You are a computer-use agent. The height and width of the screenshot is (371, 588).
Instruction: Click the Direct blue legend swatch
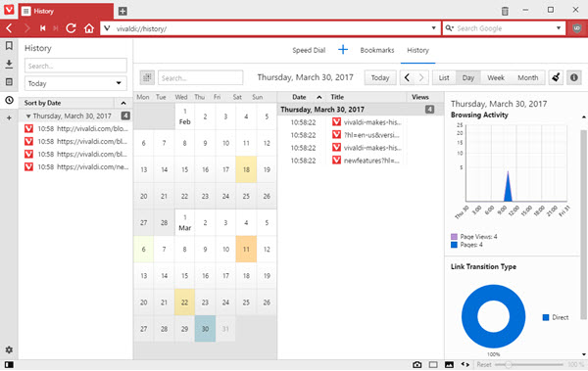click(546, 317)
